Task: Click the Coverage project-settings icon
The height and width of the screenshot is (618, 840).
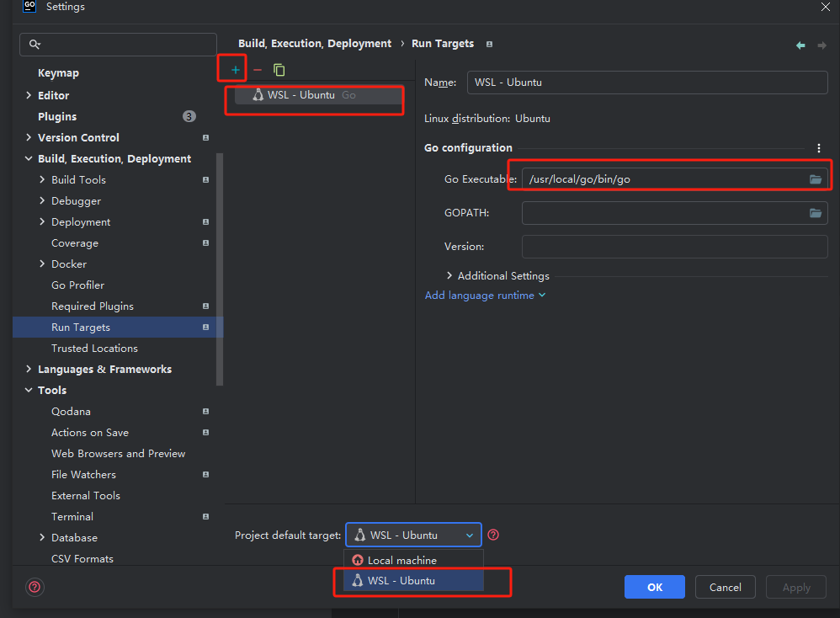Action: point(205,242)
